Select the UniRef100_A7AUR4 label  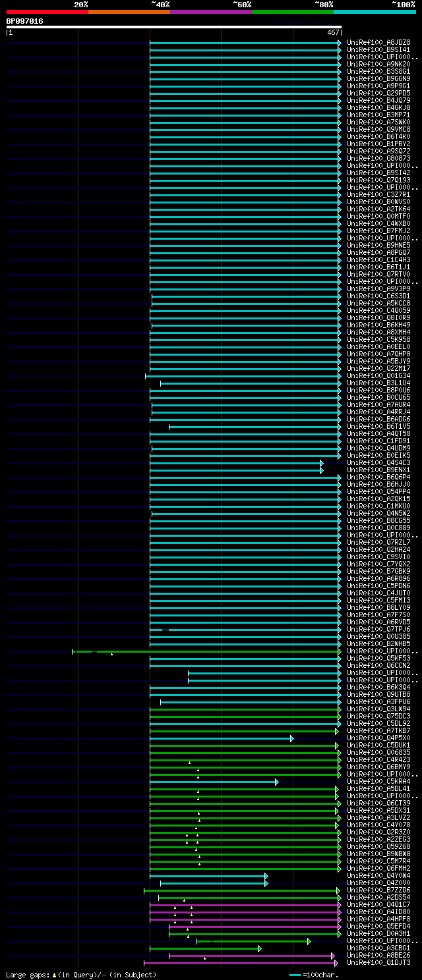pos(378,404)
